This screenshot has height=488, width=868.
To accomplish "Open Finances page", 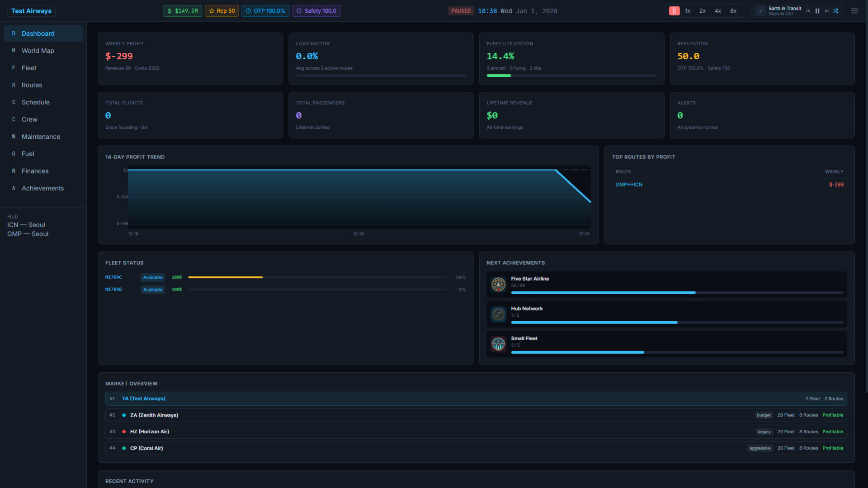I will (x=43, y=171).
